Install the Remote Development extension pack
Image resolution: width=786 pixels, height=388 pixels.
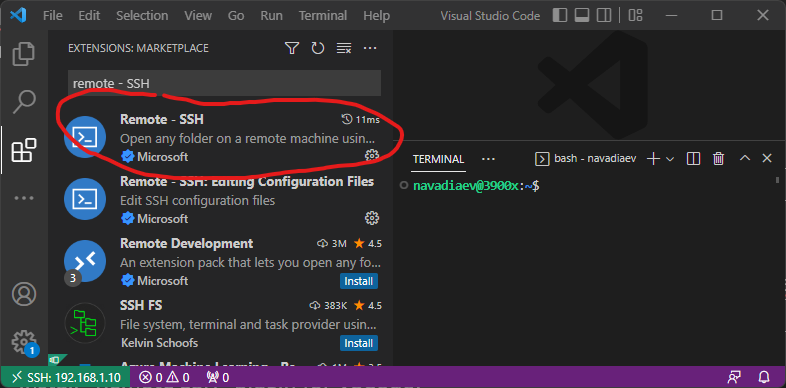pos(359,281)
